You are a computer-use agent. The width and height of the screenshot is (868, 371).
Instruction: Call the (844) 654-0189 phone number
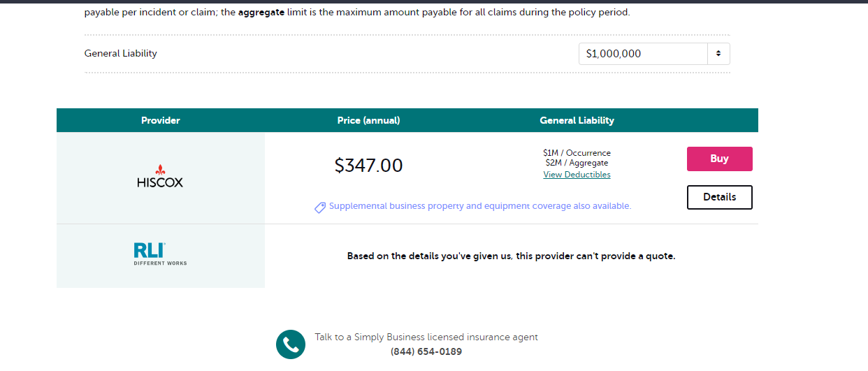426,351
